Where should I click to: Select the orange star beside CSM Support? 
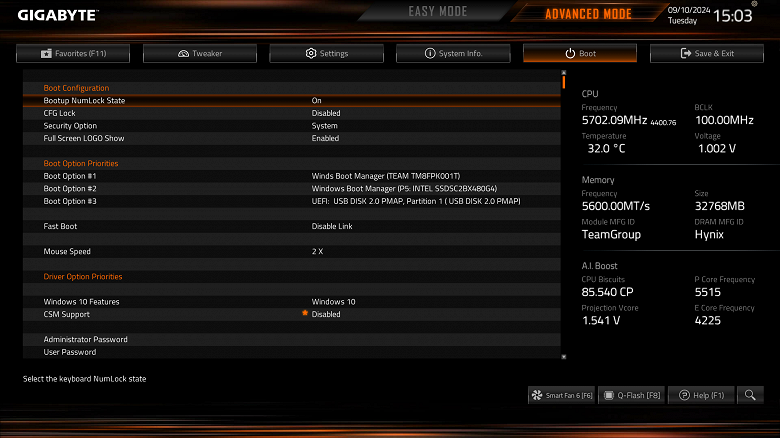pos(305,313)
